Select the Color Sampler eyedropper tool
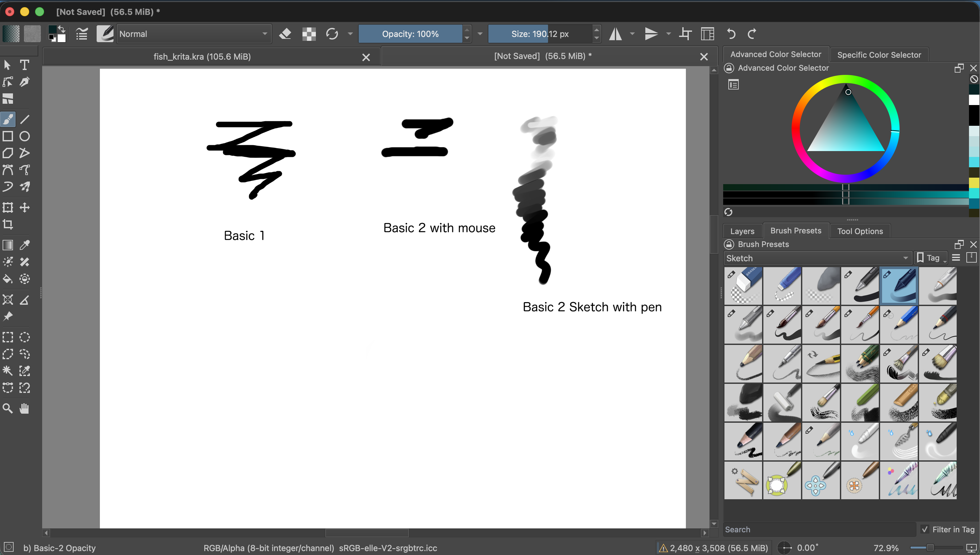The image size is (980, 555). point(25,245)
